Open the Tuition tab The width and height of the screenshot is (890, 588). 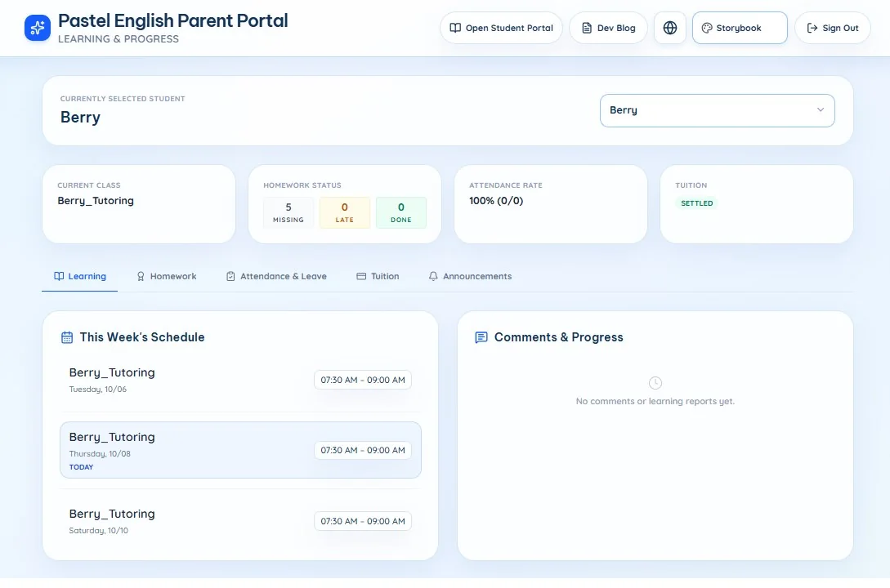click(x=378, y=276)
